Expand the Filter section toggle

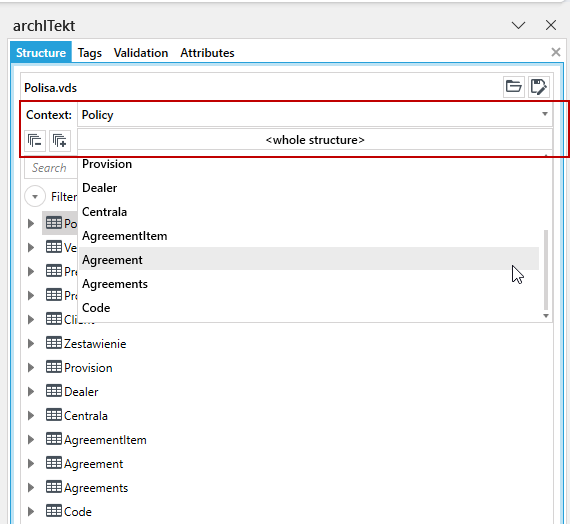(x=35, y=197)
